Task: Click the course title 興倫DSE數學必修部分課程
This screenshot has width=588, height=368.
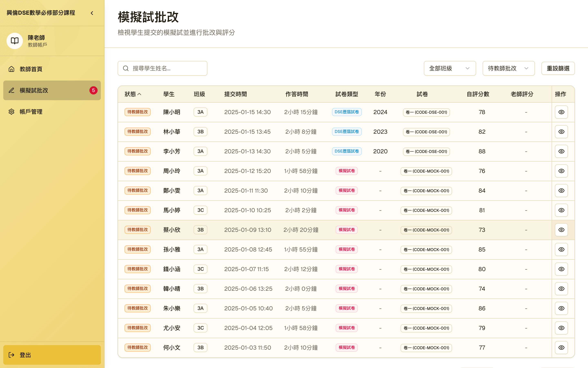Action: pyautogui.click(x=41, y=13)
